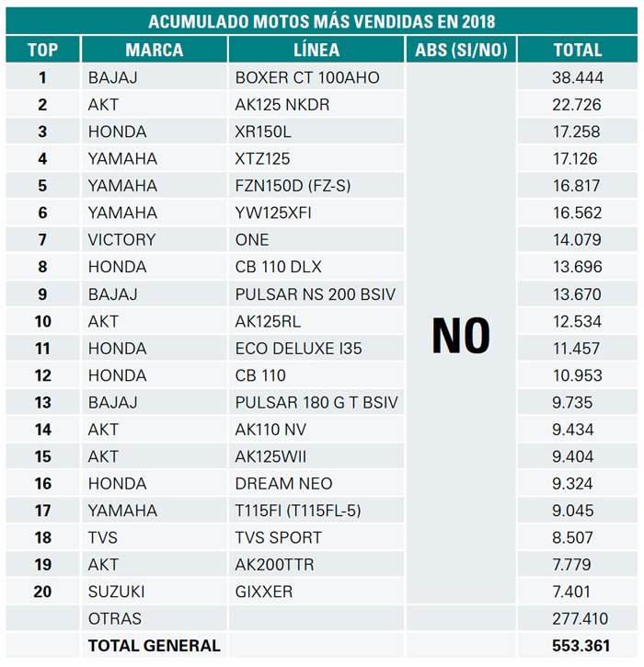
Task: Click the PULSAR NS 200 BSIV cell
Action: 316,293
